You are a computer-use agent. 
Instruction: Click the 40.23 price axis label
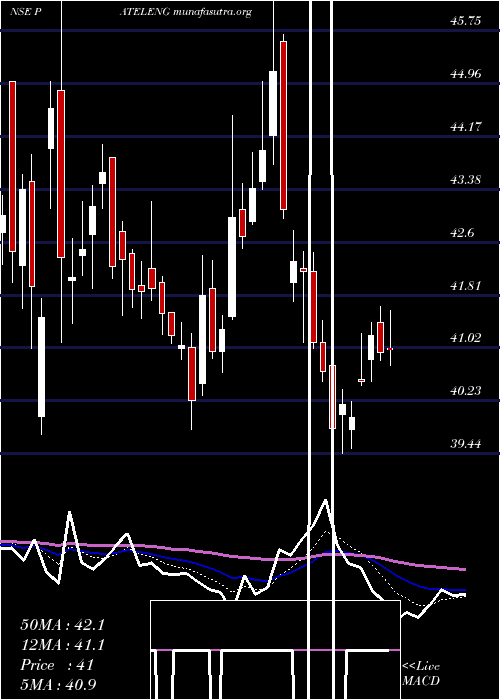(x=466, y=391)
